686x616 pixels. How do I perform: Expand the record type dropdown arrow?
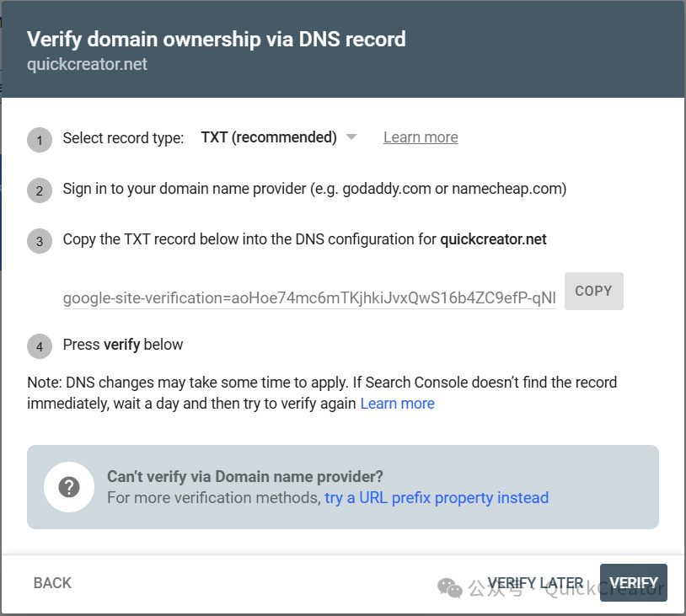(x=351, y=137)
